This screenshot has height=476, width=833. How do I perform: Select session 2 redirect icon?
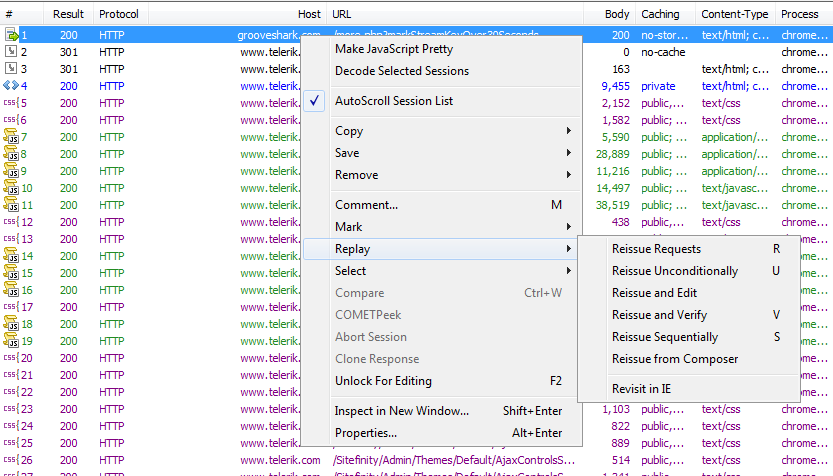pyautogui.click(x=11, y=52)
